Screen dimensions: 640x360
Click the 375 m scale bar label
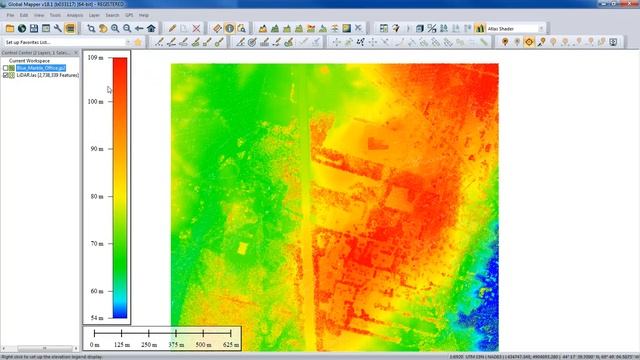(x=176, y=345)
